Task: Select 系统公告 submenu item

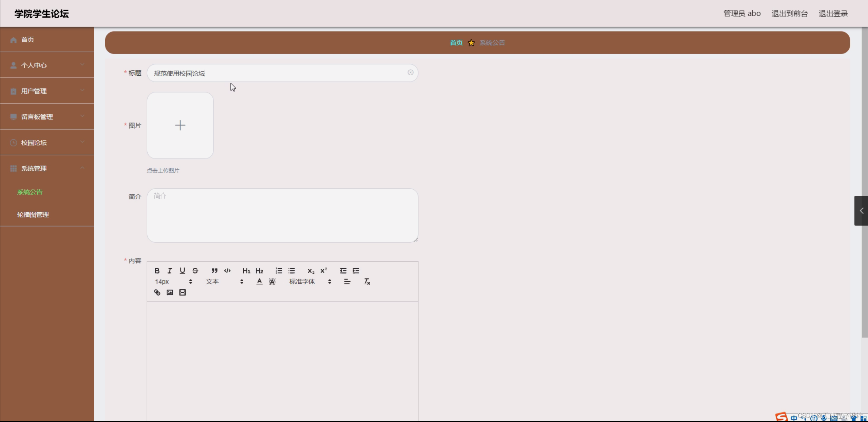Action: [x=30, y=192]
